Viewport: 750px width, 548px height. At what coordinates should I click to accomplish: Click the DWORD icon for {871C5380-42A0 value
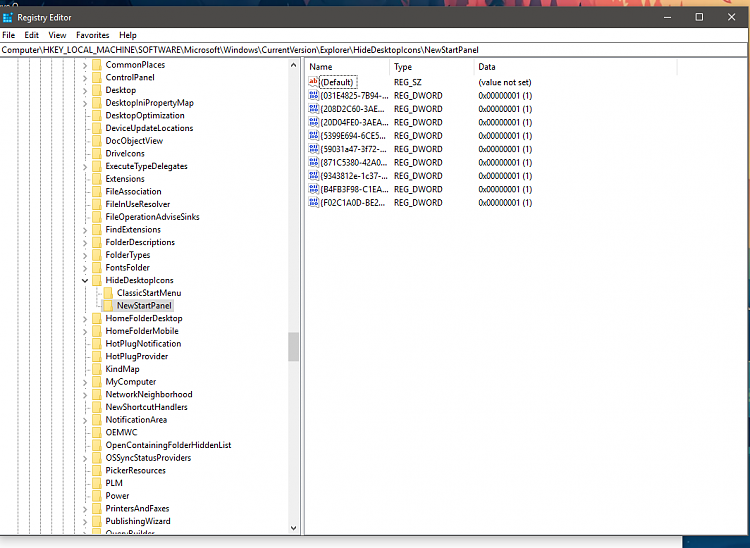pyautogui.click(x=313, y=162)
